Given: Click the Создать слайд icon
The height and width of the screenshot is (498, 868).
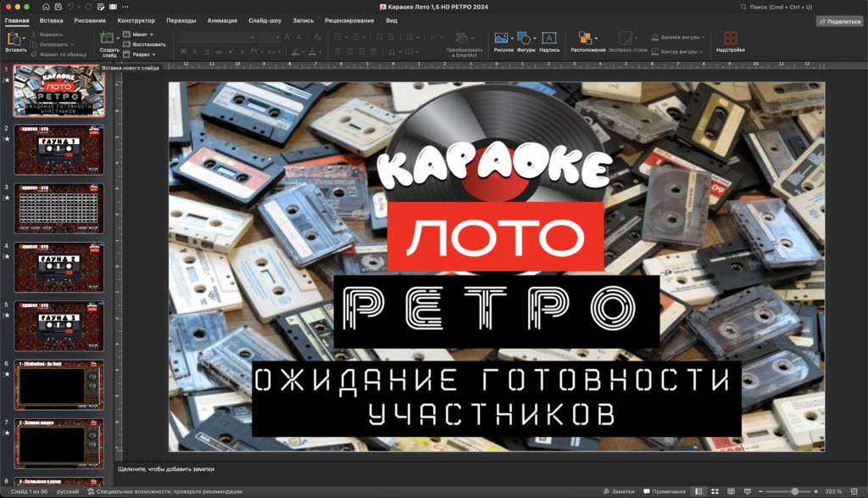Looking at the screenshot, I should pyautogui.click(x=106, y=38).
